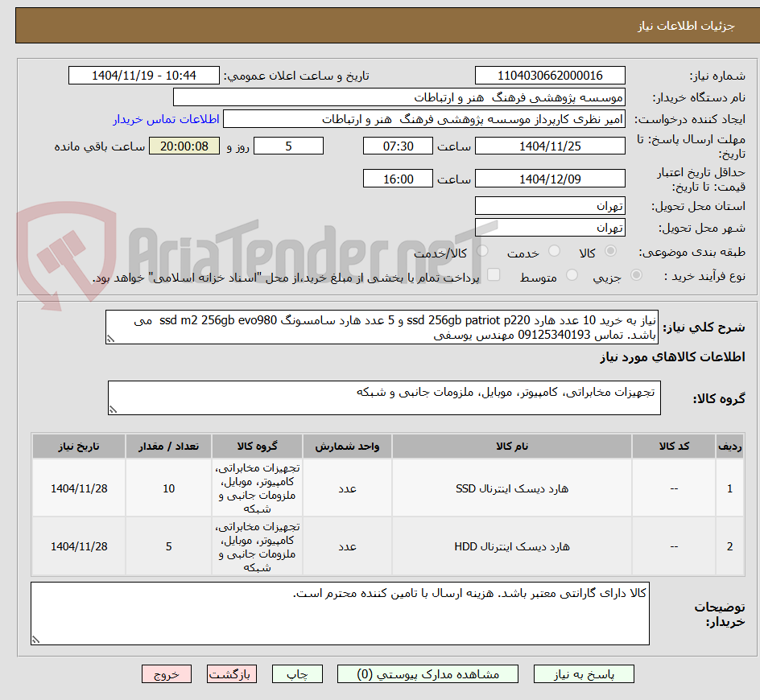The width and height of the screenshot is (760, 700).
Task: Click the price validity date 1404/12/09 field
Action: pyautogui.click(x=550, y=179)
